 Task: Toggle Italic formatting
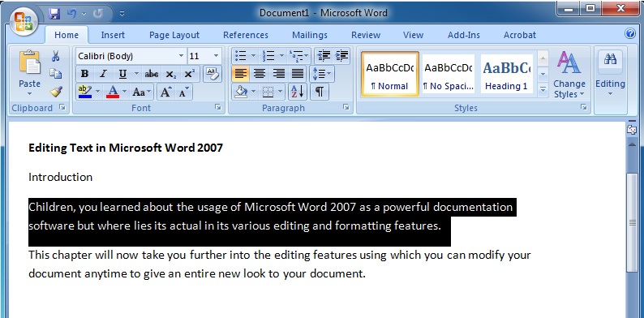pyautogui.click(x=103, y=74)
